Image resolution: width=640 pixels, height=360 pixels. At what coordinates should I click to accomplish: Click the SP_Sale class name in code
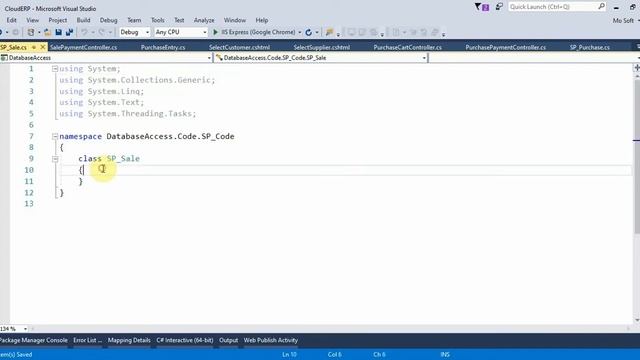click(x=123, y=159)
